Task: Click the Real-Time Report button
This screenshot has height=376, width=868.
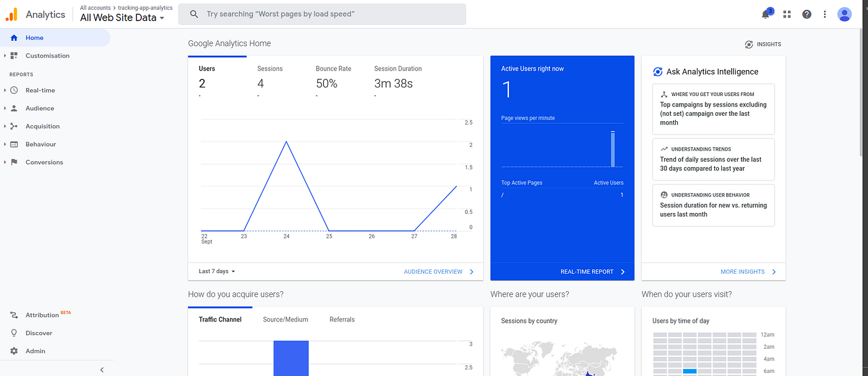Action: [x=588, y=271]
